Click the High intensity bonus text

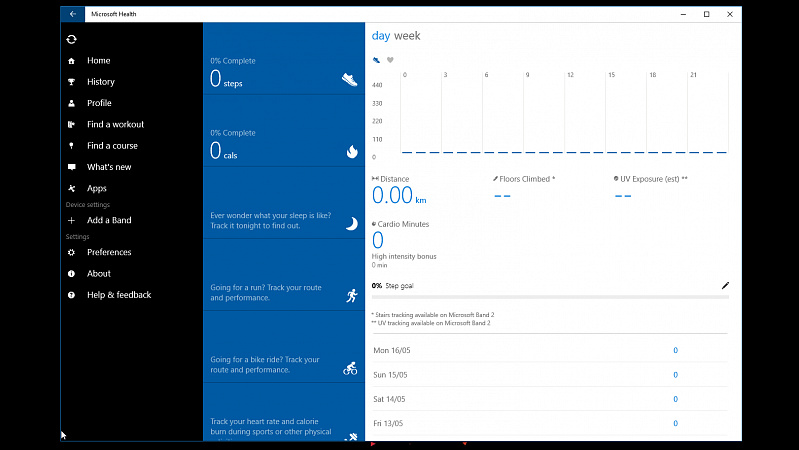[404, 256]
